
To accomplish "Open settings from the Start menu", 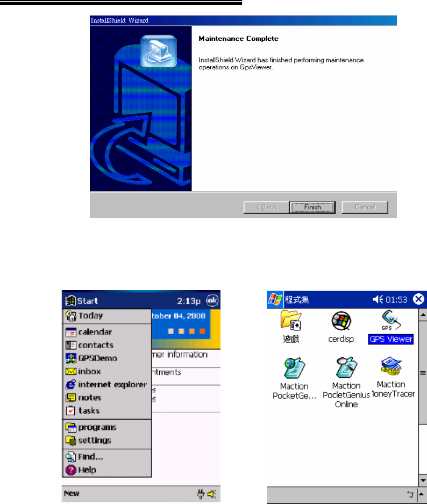I will (x=107, y=441).
